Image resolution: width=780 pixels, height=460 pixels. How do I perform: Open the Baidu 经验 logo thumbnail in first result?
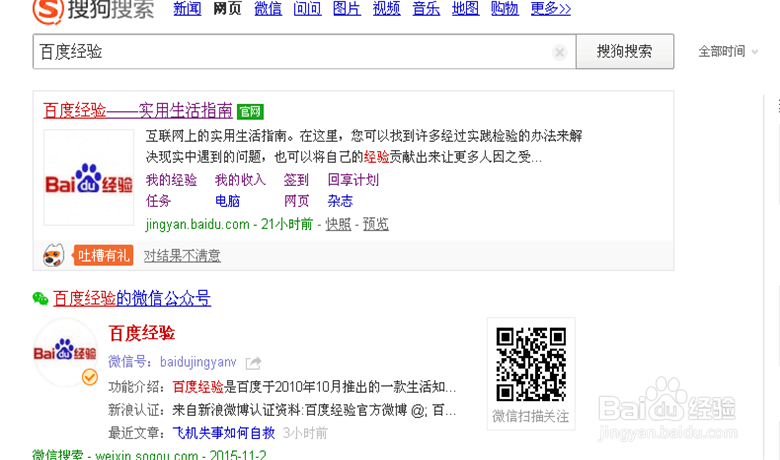click(x=89, y=178)
